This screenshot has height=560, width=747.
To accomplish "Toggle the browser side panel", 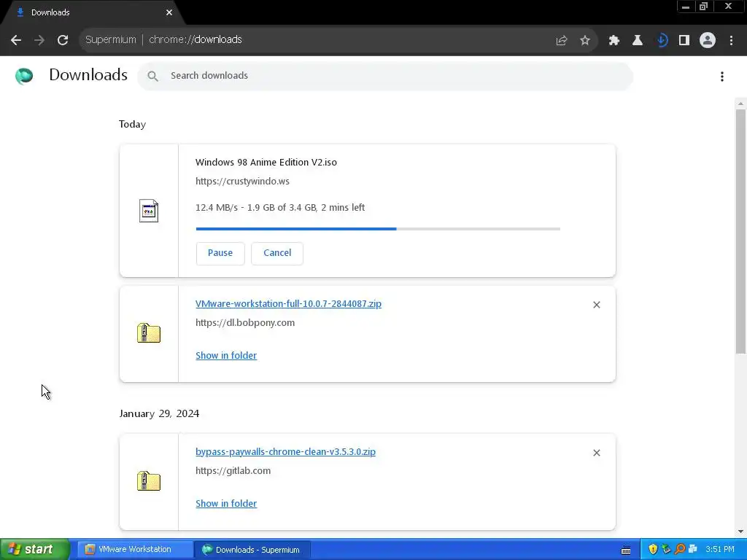I will (x=684, y=41).
